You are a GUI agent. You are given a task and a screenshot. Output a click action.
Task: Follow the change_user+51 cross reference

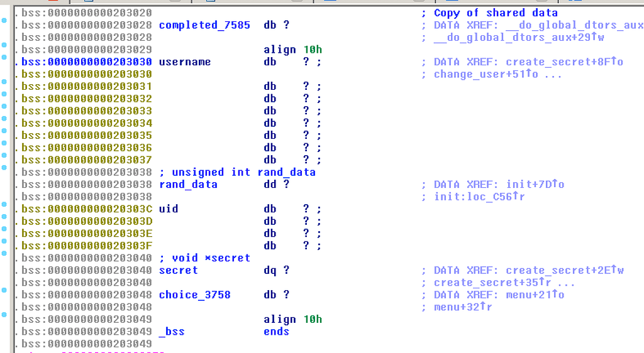pyautogui.click(x=486, y=74)
